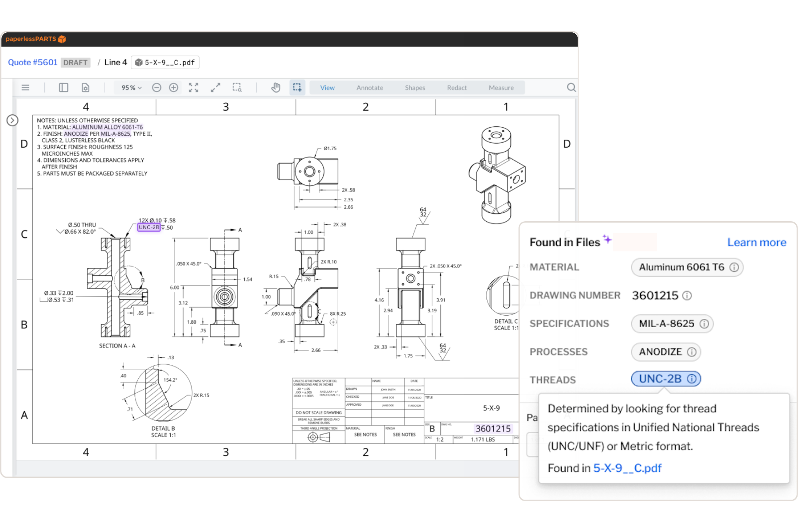Image resolution: width=798 pixels, height=532 pixels.
Task: Click highlighted ALUMINUM ALLOY 6061-T6 in drawing notes
Action: 107,127
